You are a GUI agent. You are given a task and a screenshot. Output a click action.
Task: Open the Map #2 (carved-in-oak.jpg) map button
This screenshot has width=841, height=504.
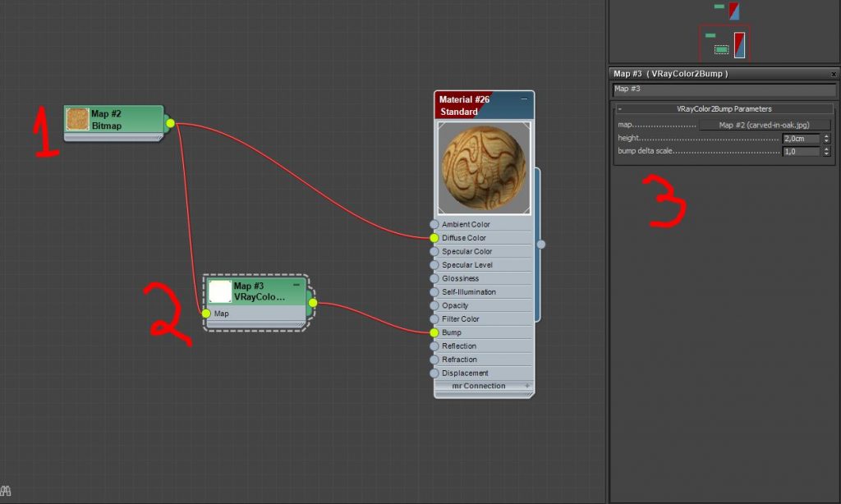tap(765, 125)
